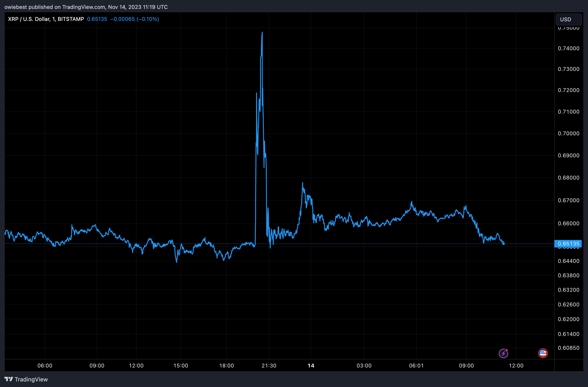Click the 0.61400 price axis label
588x387 pixels.
pyautogui.click(x=568, y=334)
